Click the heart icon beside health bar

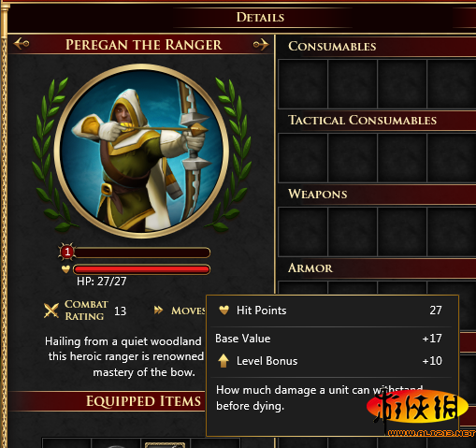(65, 268)
